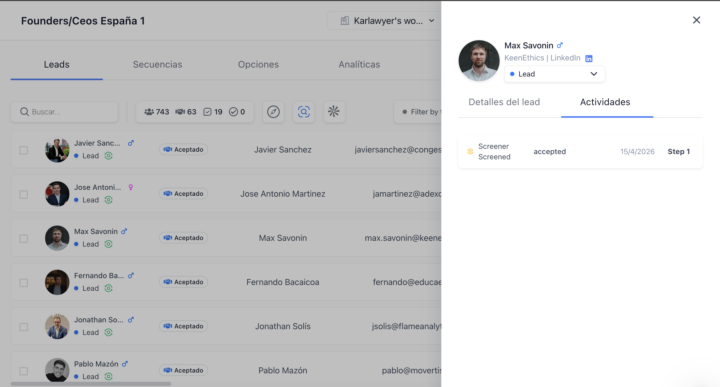Click female icon beside Jose Antoni... name
The height and width of the screenshot is (387, 720).
pyautogui.click(x=131, y=187)
